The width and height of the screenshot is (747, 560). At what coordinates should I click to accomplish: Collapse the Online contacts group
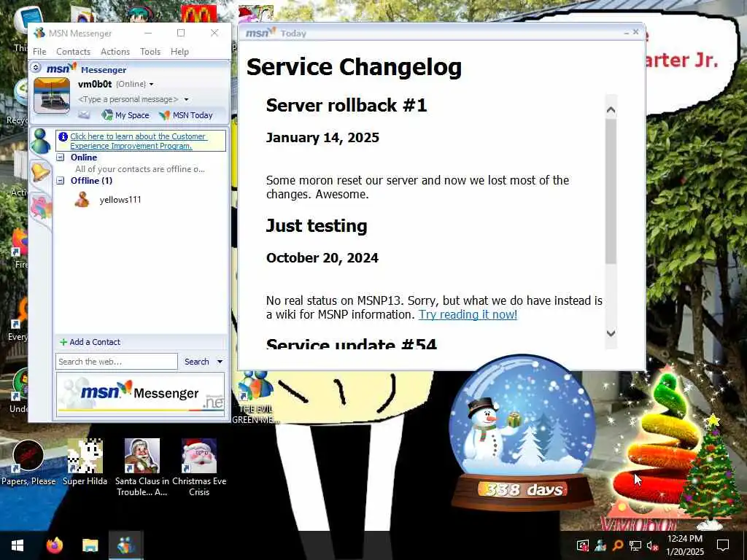(61, 157)
